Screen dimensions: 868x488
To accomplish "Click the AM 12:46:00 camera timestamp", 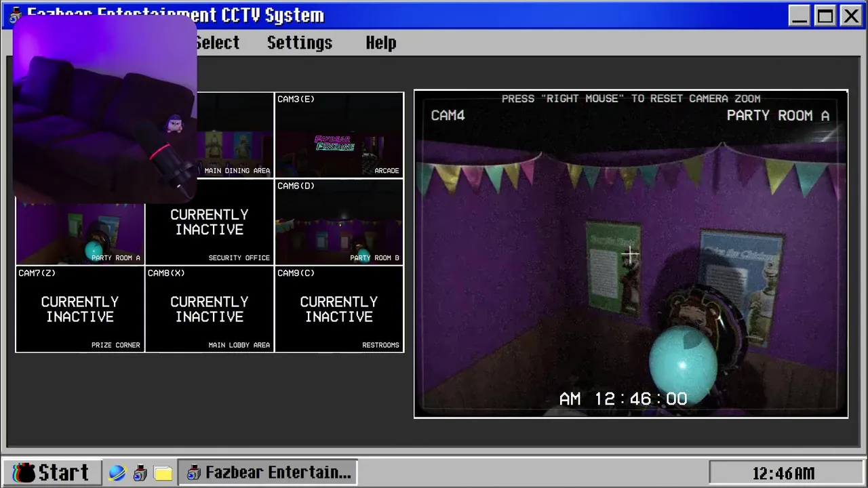I will point(623,399).
